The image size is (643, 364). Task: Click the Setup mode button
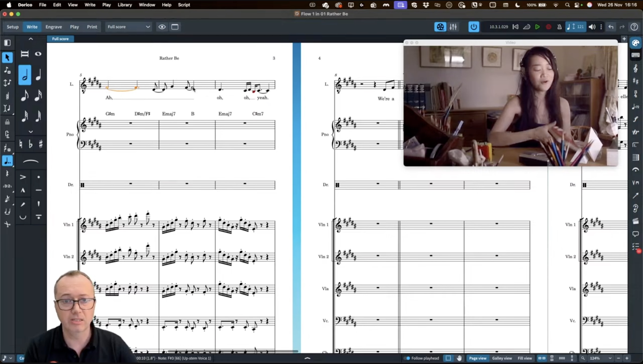[x=12, y=27]
